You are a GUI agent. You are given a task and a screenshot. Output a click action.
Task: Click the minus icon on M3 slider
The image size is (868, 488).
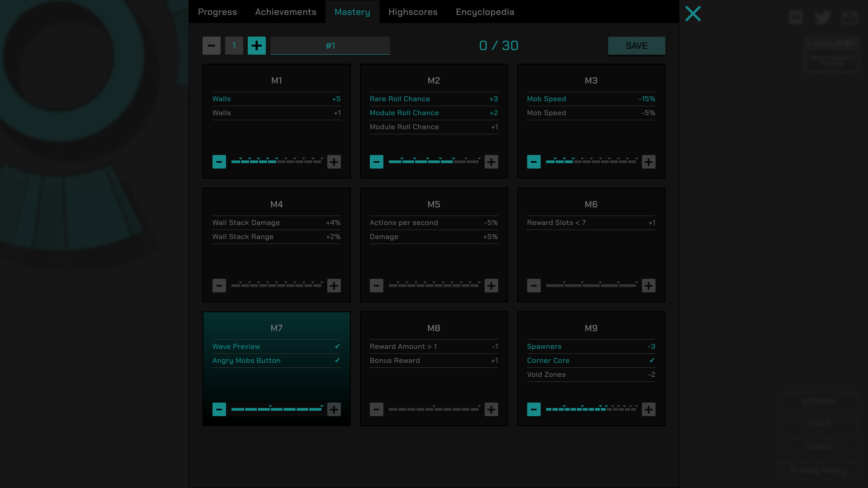(533, 161)
